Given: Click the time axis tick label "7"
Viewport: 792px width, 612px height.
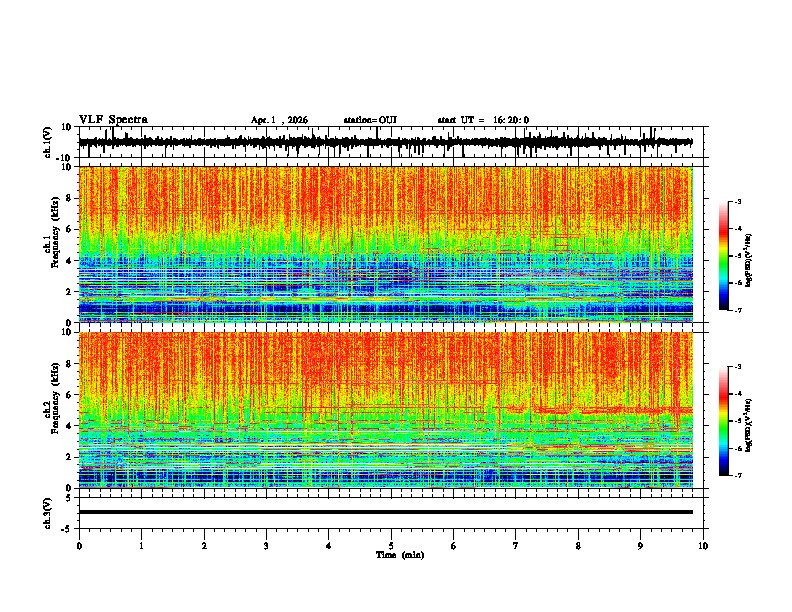Looking at the screenshot, I should (516, 546).
